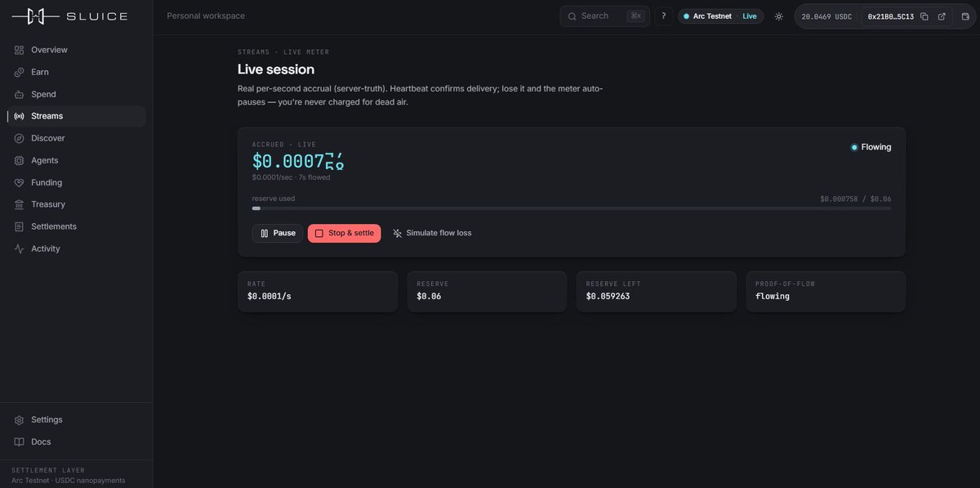Click the Sluice logo in the sidebar
The image size is (980, 488).
69,16
